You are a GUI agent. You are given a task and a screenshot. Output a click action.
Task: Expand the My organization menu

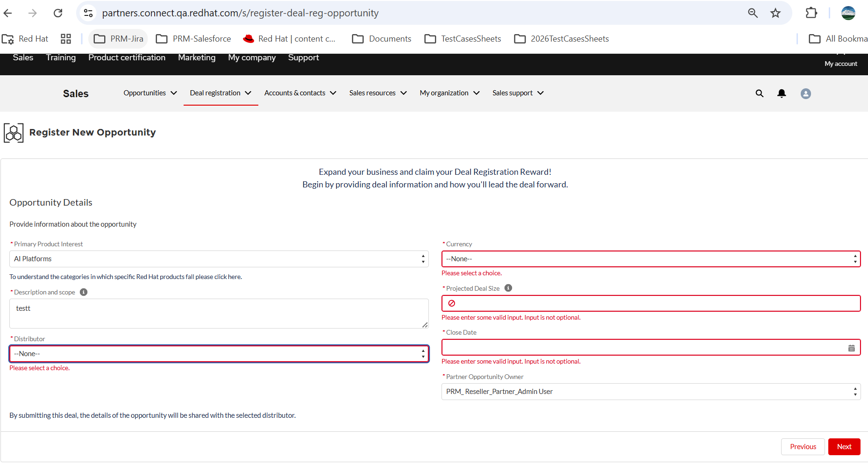[x=449, y=93]
